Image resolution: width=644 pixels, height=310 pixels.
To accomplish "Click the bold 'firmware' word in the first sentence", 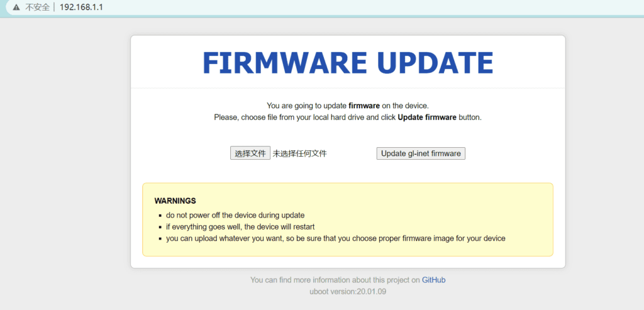I will click(x=364, y=106).
